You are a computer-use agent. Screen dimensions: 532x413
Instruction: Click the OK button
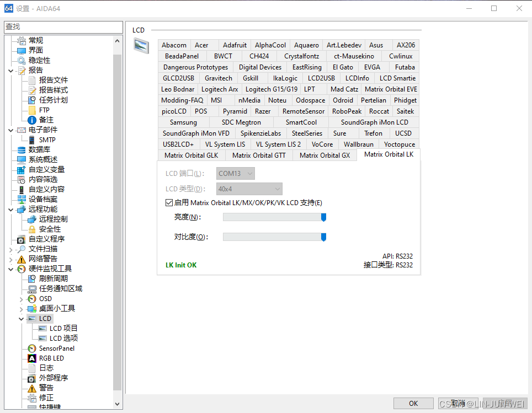tap(413, 404)
